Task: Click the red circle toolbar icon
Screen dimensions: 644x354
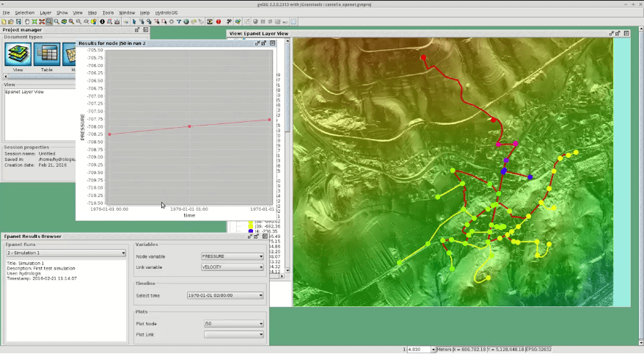Action: point(218,21)
